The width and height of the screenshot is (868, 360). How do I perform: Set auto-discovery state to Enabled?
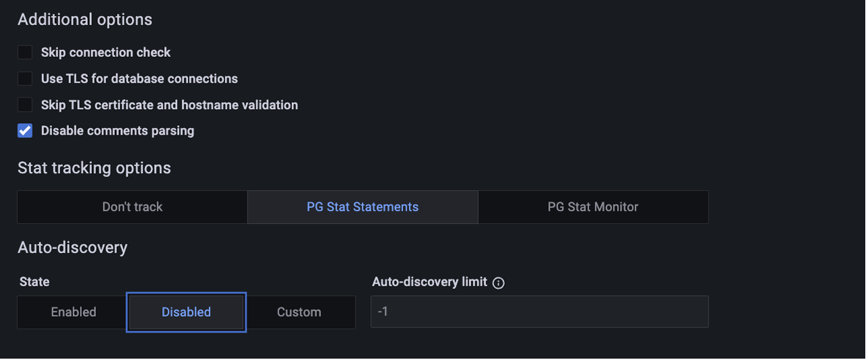click(73, 312)
